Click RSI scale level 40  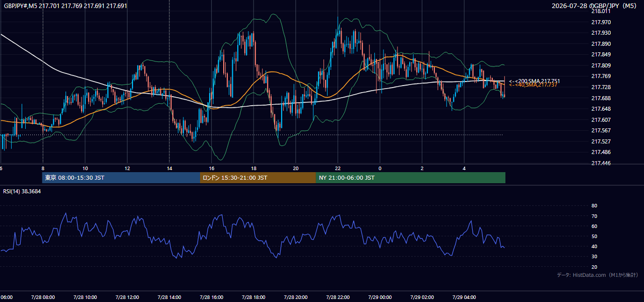(x=594, y=246)
